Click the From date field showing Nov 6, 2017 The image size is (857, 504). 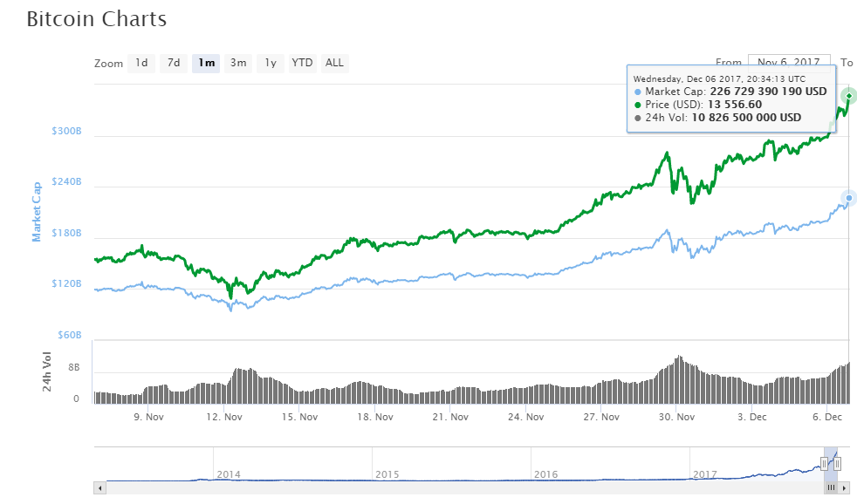[x=788, y=63]
